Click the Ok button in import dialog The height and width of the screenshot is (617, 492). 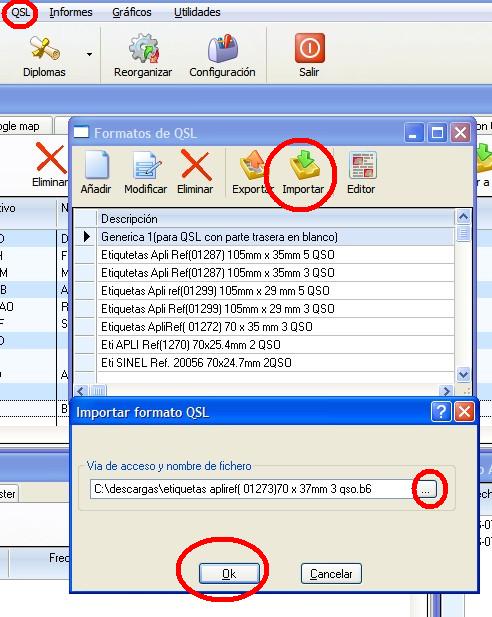tap(229, 574)
